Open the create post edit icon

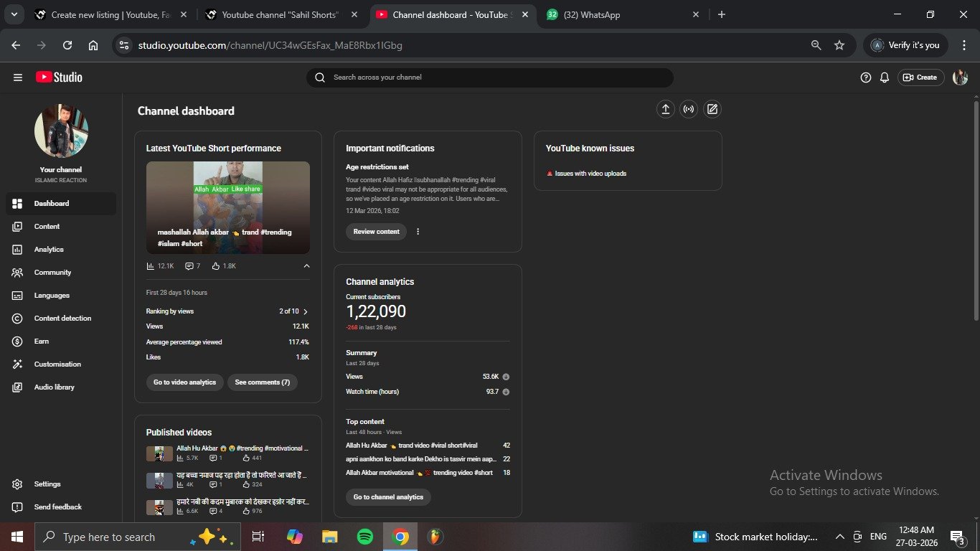(712, 109)
